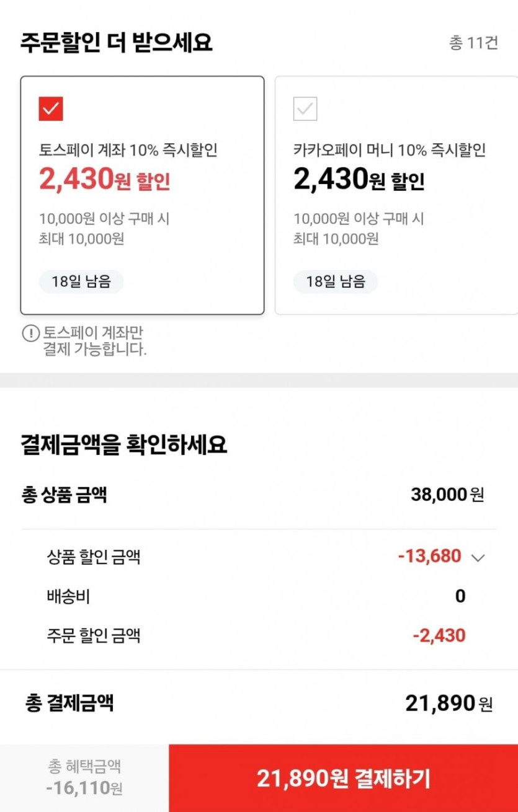Click the 주문 할인 금액 -2,430 value
518x812 pixels.
439,635
